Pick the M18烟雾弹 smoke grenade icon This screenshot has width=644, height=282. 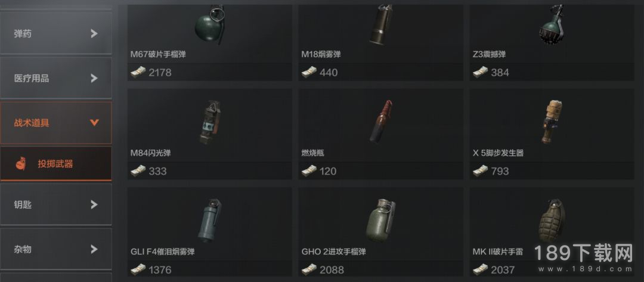pos(380,24)
